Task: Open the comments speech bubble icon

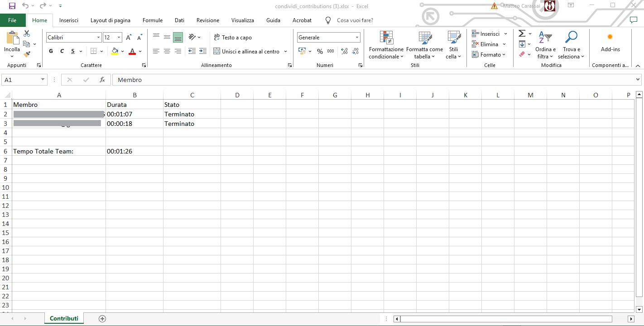Action: [x=634, y=20]
